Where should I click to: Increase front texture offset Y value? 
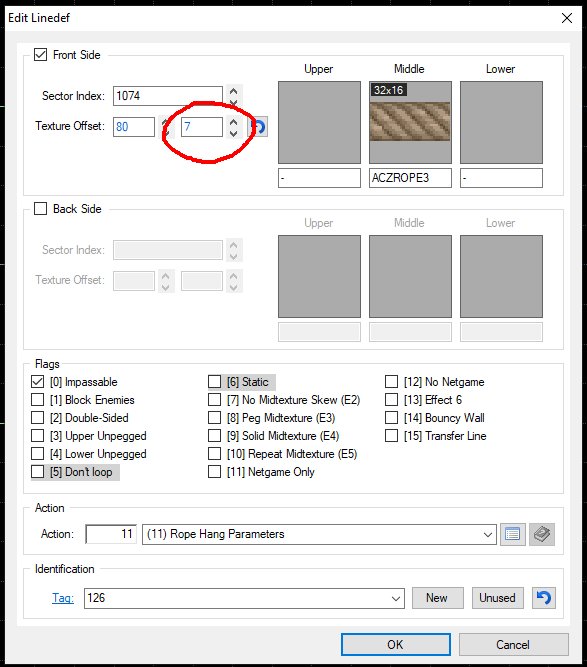(x=234, y=122)
